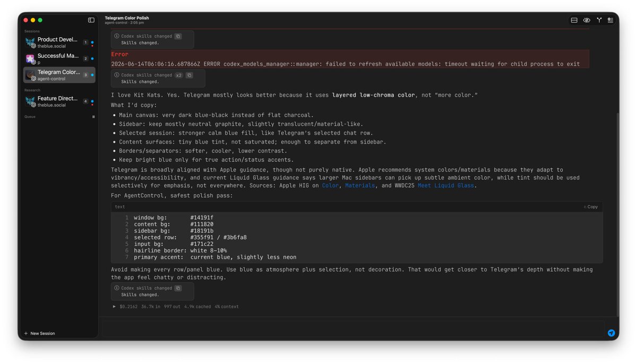This screenshot has width=637, height=364.
Task: Click the red Error heading
Action: tap(119, 54)
